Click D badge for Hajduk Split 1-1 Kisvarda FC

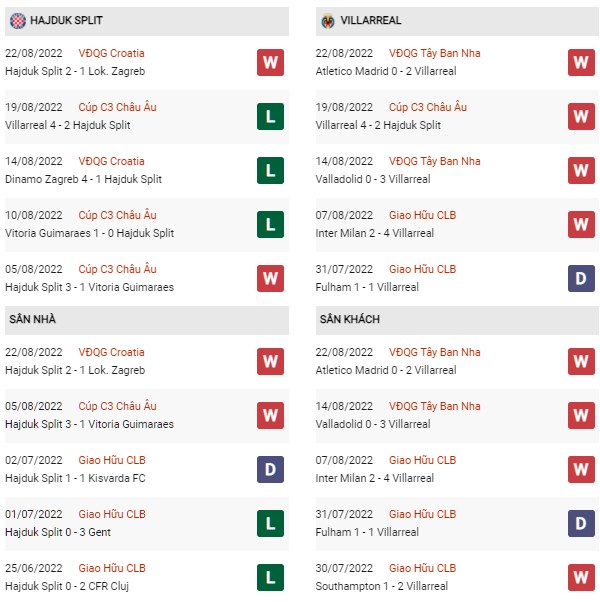[270, 469]
